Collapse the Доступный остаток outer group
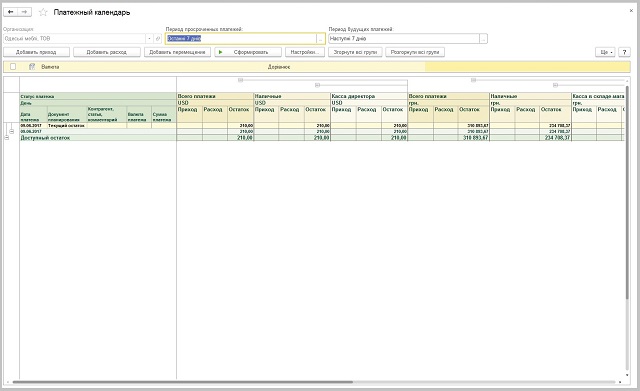The image size is (640, 391). click(7, 138)
